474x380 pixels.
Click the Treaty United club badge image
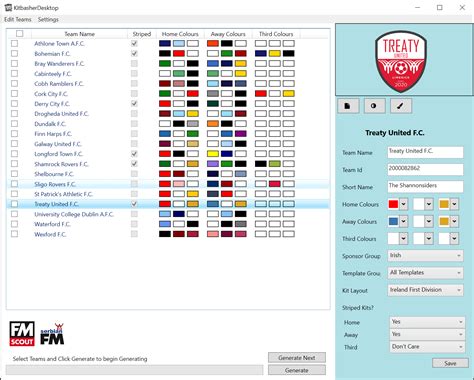[401, 62]
